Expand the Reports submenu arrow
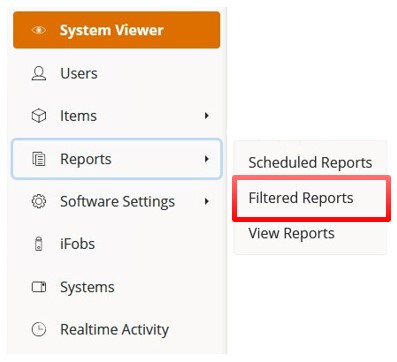This screenshot has width=397, height=362. 207,159
